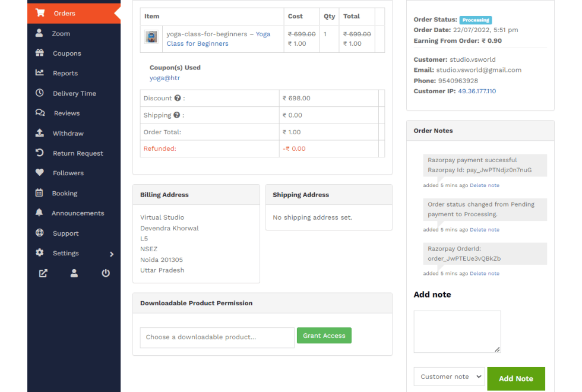Viewport: 582px width, 392px height.
Task: Click the Reviews speech bubbles icon
Action: 40,113
